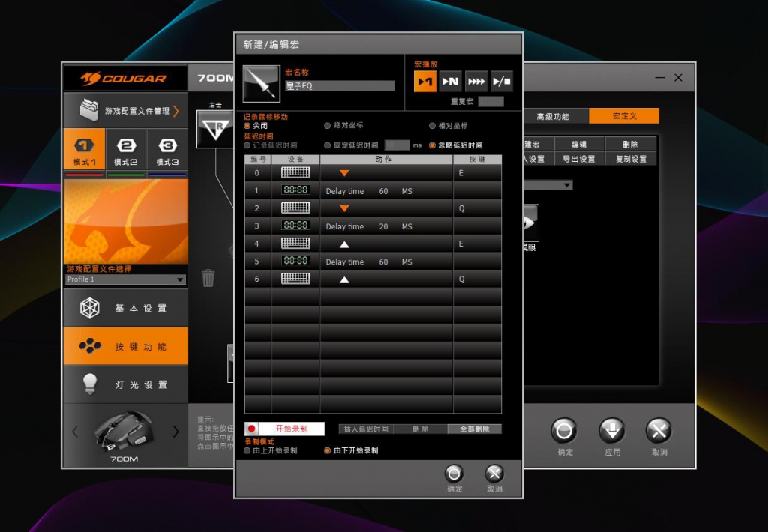
Task: Select the 相对坐标 radio option
Action: (x=432, y=126)
